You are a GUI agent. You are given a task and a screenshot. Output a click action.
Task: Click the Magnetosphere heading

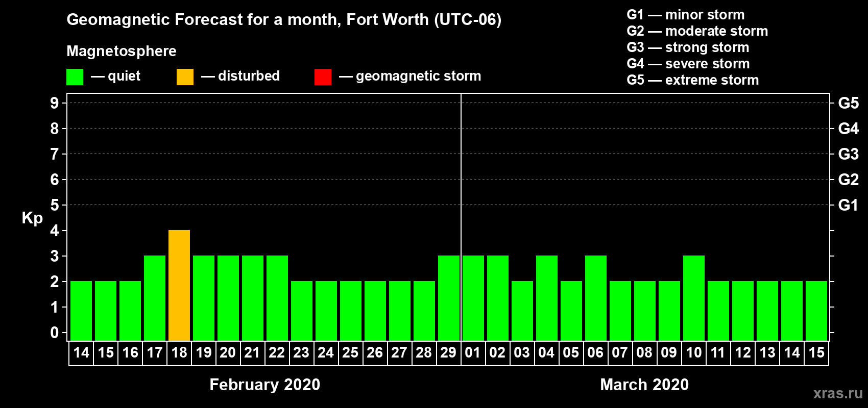point(122,51)
